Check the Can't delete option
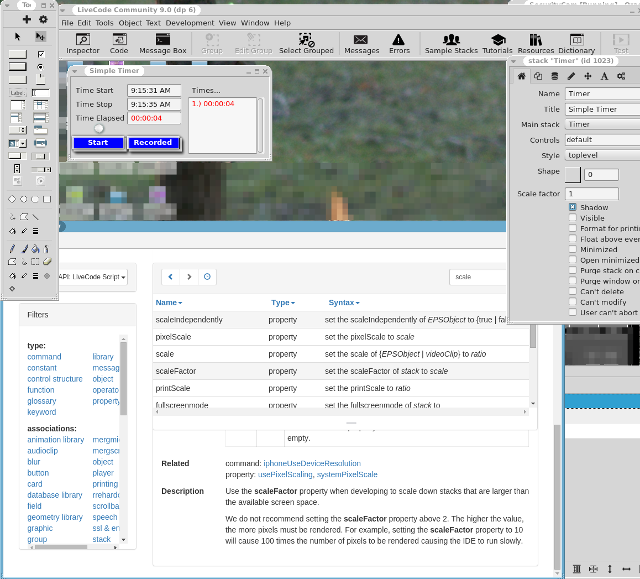Screen dimensions: 640x579 pos(573,291)
